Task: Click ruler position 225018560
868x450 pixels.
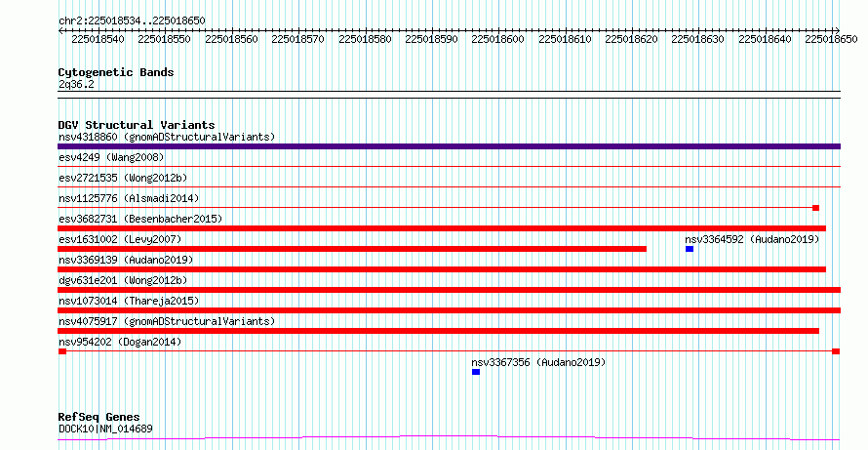Action: coord(231,39)
